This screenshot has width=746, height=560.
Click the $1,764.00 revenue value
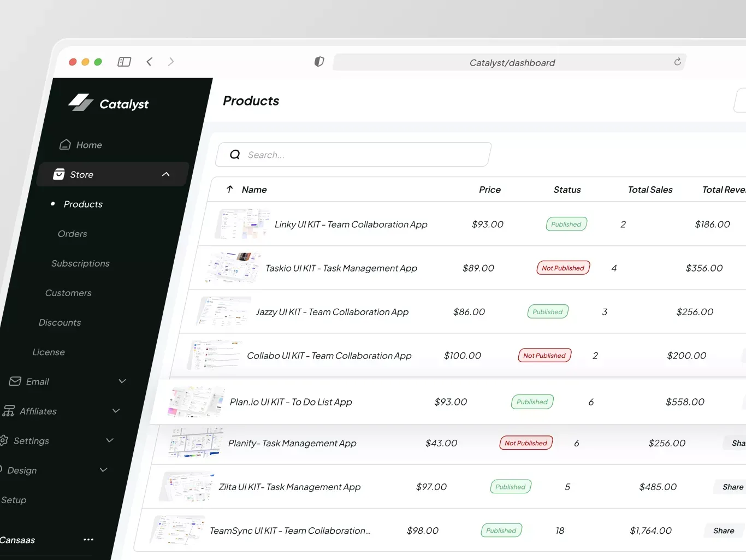[651, 530]
